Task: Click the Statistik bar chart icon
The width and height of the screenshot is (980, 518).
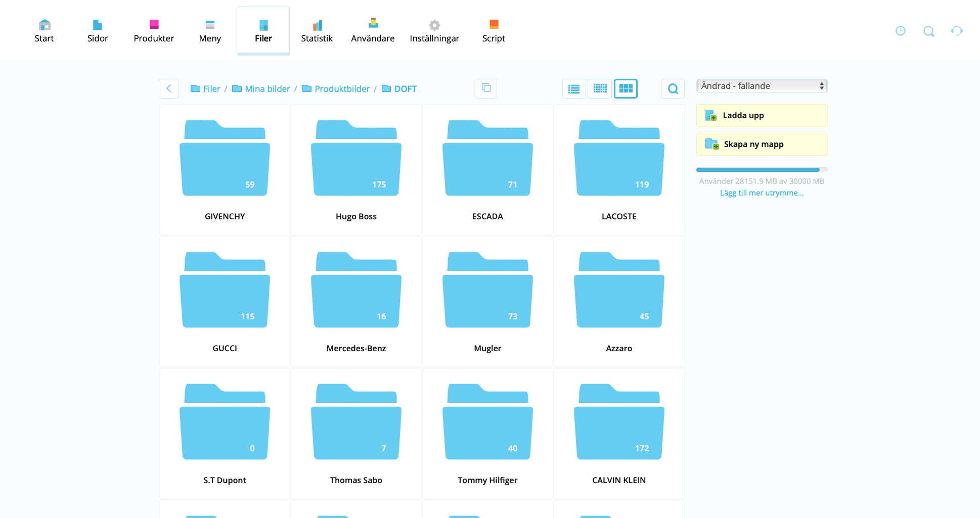Action: coord(318,25)
